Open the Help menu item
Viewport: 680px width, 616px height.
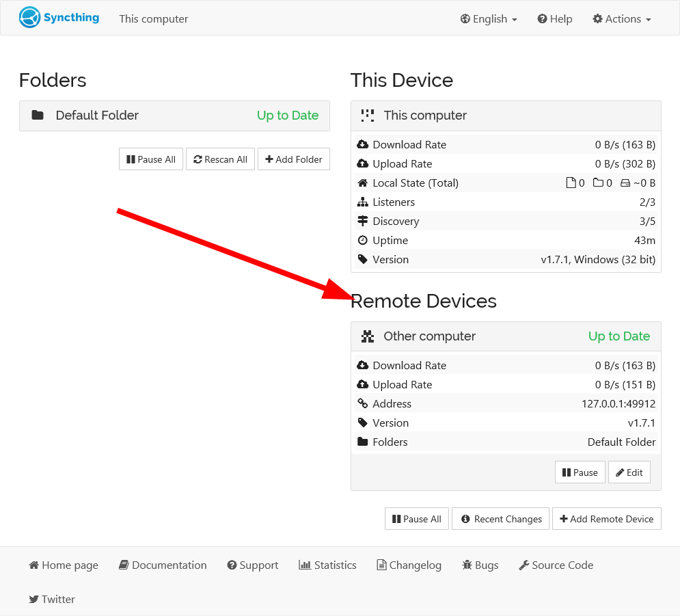coord(555,19)
